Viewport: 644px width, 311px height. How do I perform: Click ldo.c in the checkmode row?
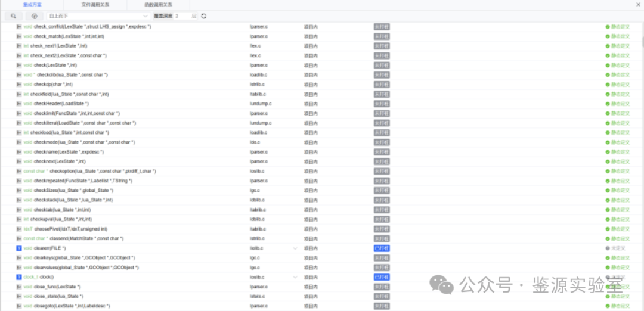tap(255, 142)
